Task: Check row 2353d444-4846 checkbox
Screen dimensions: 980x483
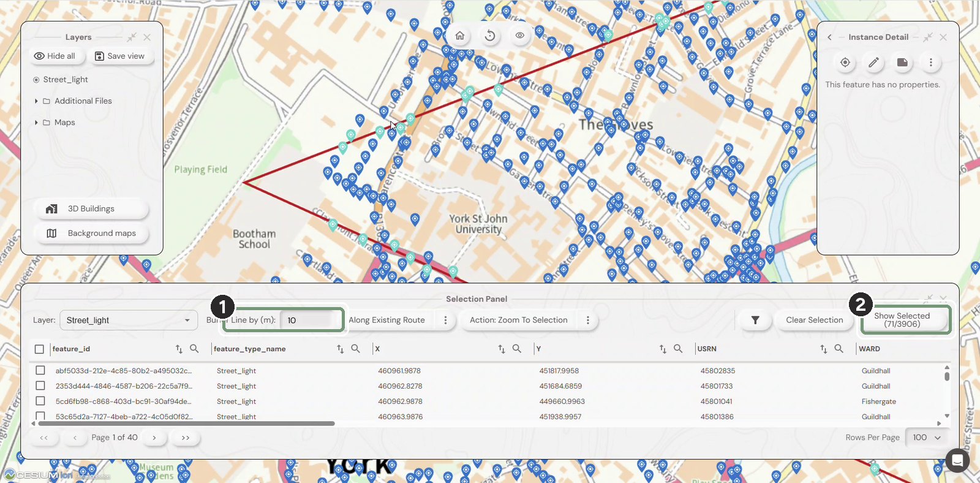Action: coord(40,386)
